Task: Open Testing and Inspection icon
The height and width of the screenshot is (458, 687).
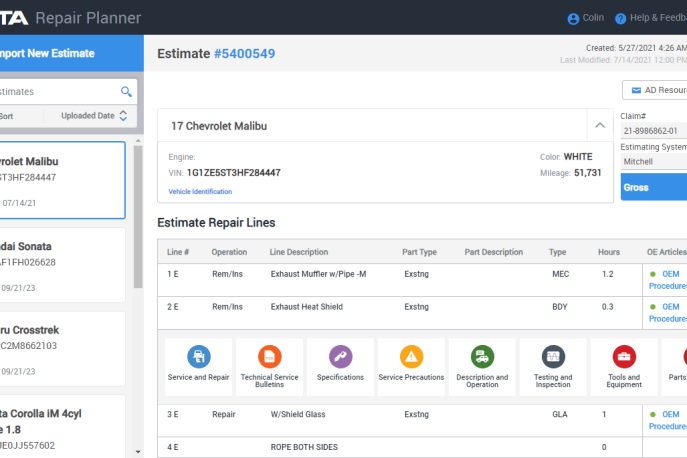Action: (553, 357)
